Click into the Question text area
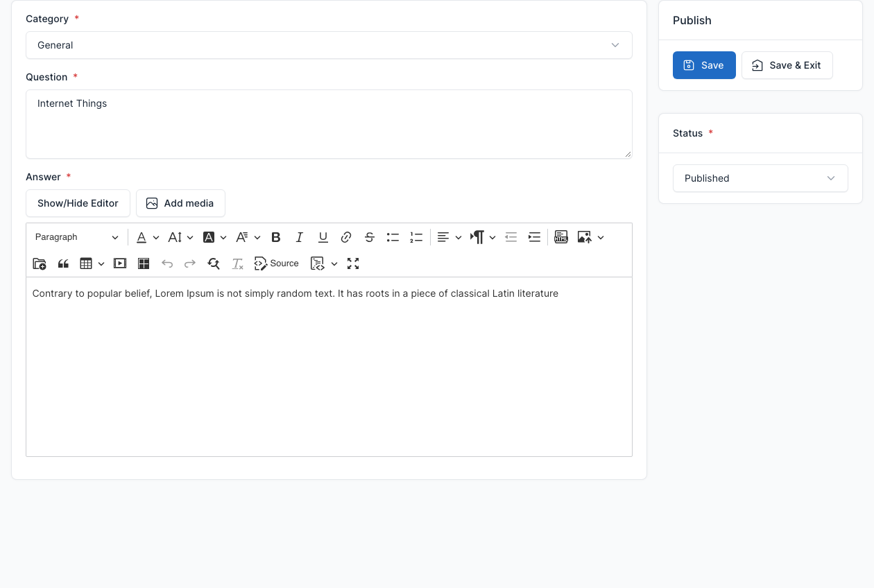 click(329, 124)
